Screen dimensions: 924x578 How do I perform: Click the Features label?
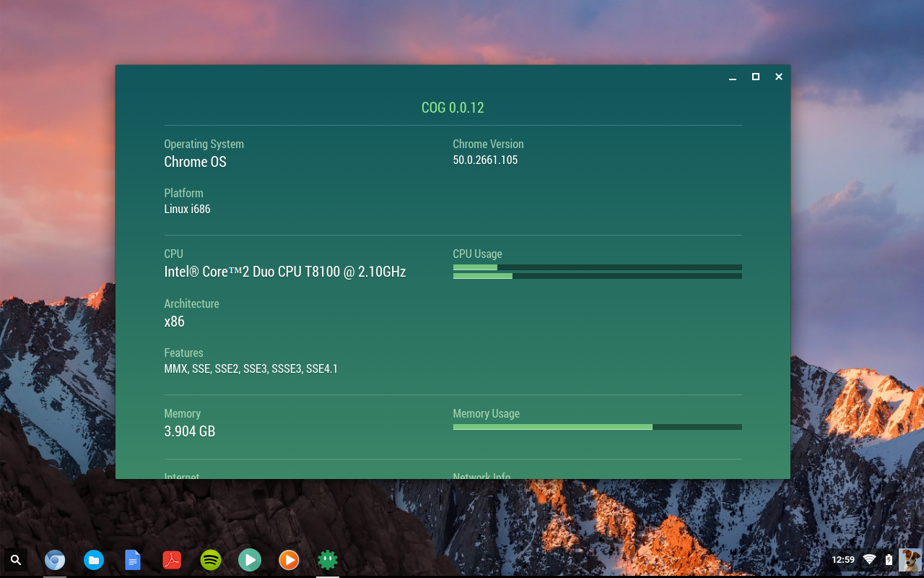coord(184,353)
